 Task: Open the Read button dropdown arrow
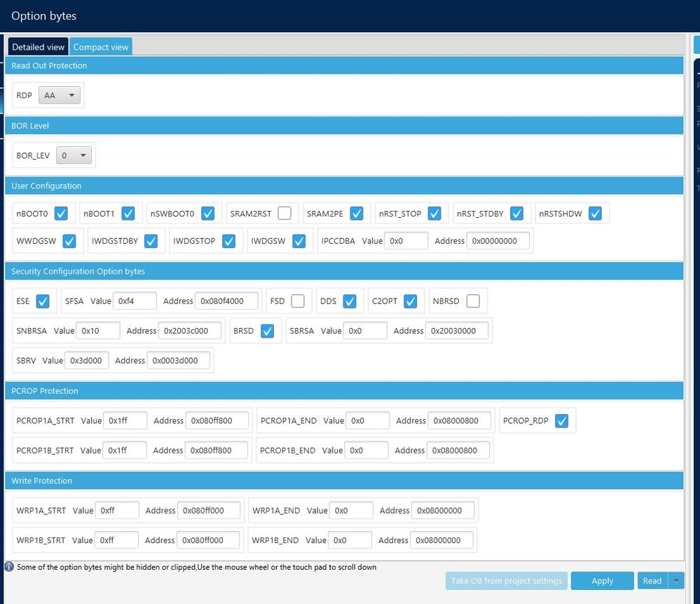[676, 581]
